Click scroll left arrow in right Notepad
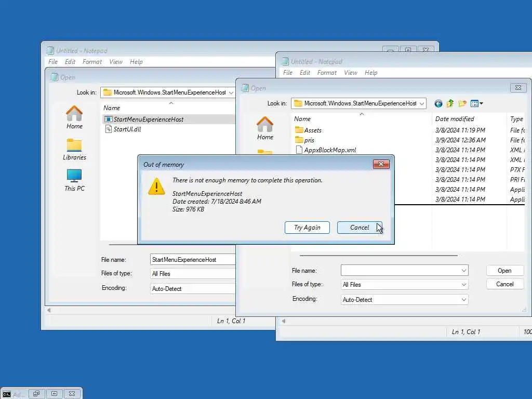 (x=283, y=321)
